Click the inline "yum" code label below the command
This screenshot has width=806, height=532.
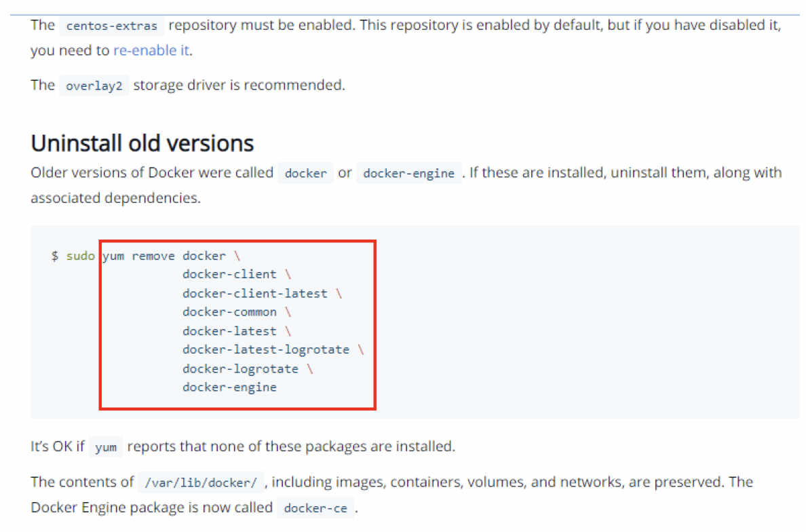106,447
